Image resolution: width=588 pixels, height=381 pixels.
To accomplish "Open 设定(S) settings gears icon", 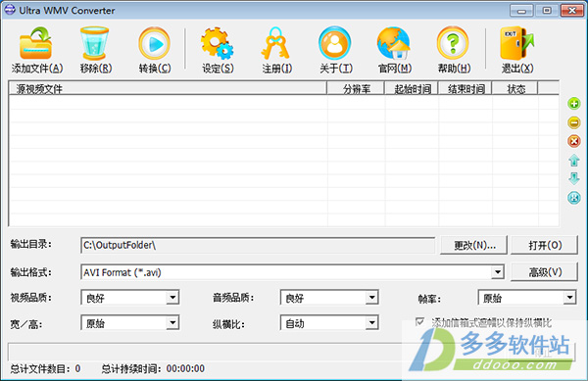I will 217,43.
